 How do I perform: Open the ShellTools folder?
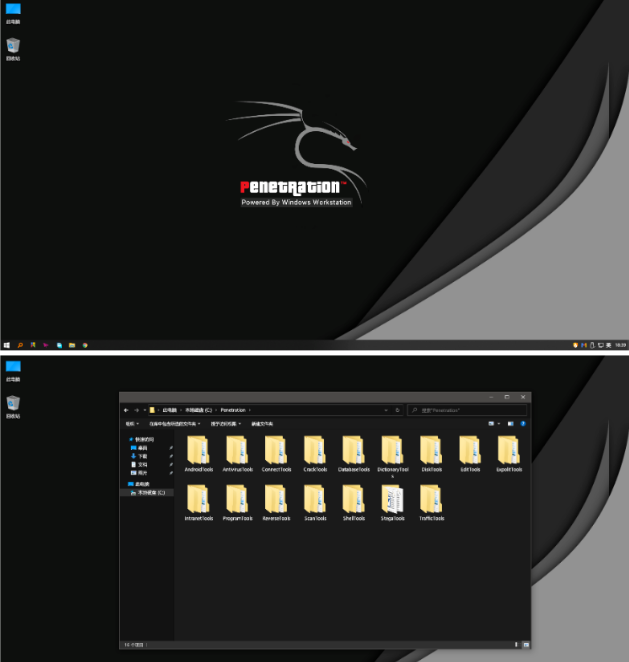354,502
